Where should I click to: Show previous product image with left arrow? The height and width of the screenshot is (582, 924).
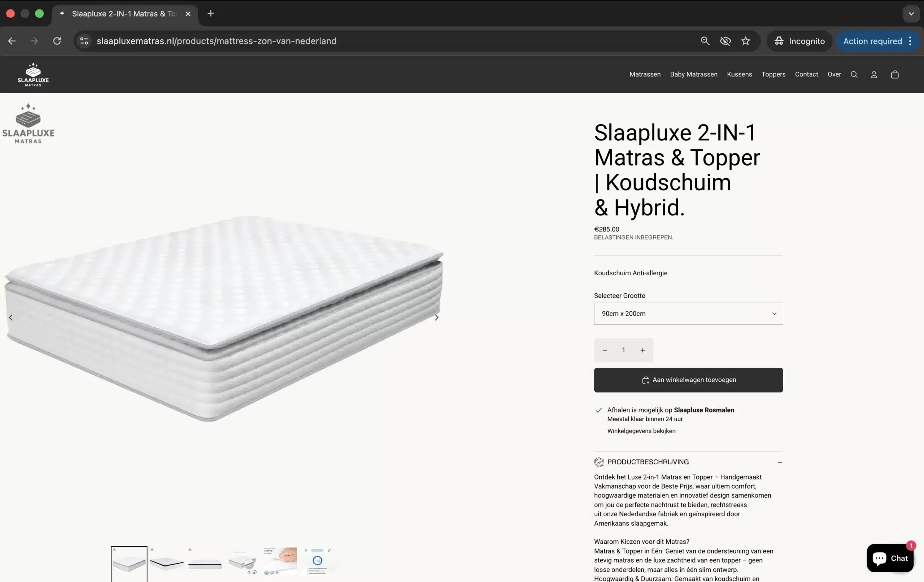tap(11, 317)
